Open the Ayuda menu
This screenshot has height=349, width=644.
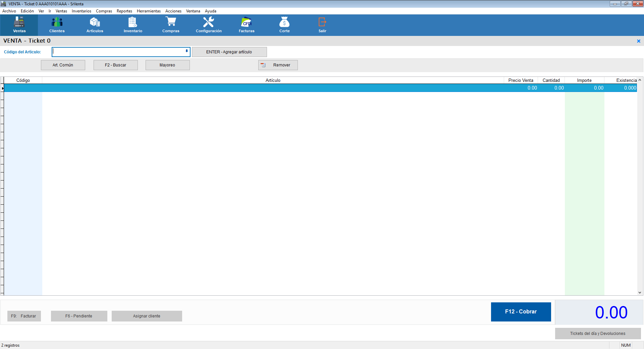[x=211, y=11]
